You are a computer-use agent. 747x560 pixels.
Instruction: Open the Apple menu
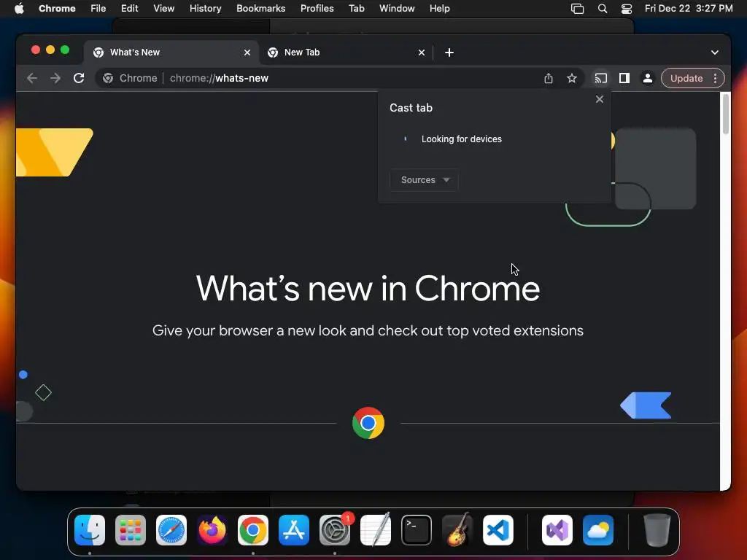click(19, 9)
